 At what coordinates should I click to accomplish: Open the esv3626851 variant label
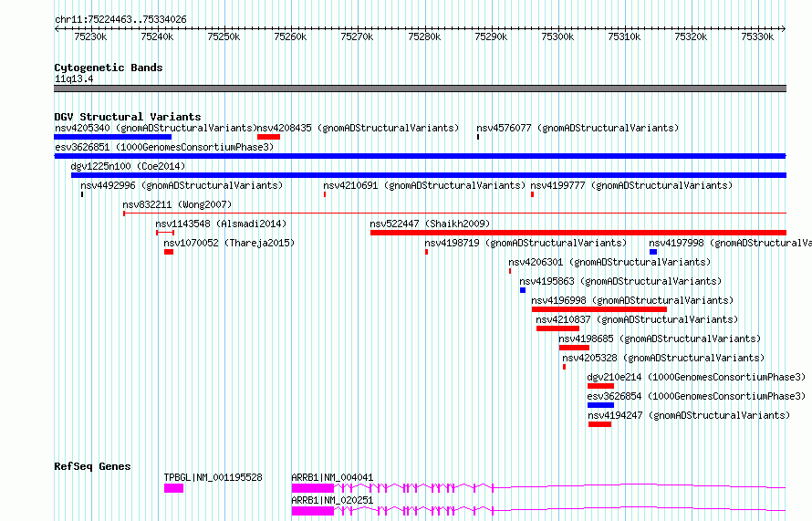164,147
